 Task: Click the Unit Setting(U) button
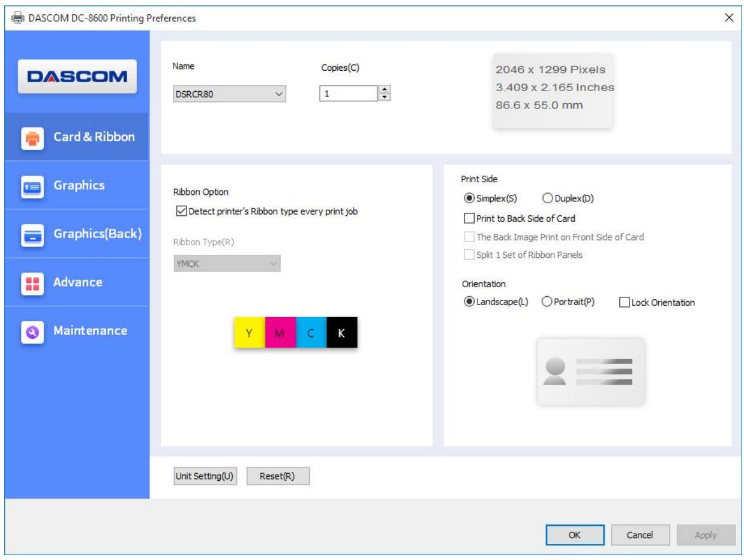click(204, 476)
